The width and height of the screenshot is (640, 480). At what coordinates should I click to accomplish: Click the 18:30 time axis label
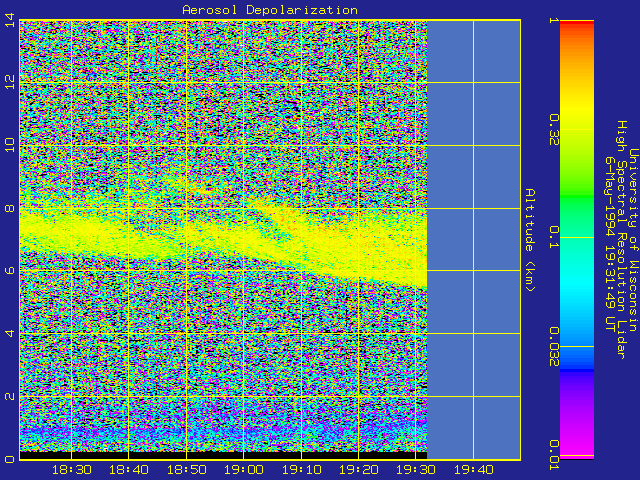[x=71, y=470]
